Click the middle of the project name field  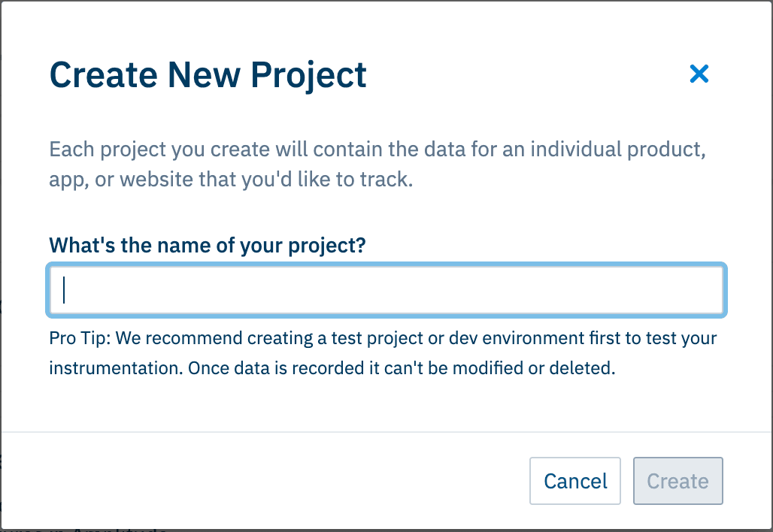[x=386, y=290]
